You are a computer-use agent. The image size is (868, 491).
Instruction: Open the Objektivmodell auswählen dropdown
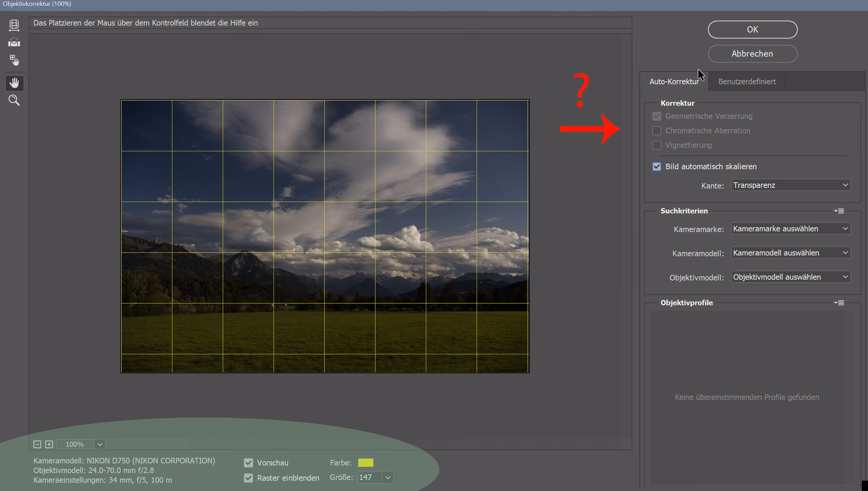tap(790, 277)
